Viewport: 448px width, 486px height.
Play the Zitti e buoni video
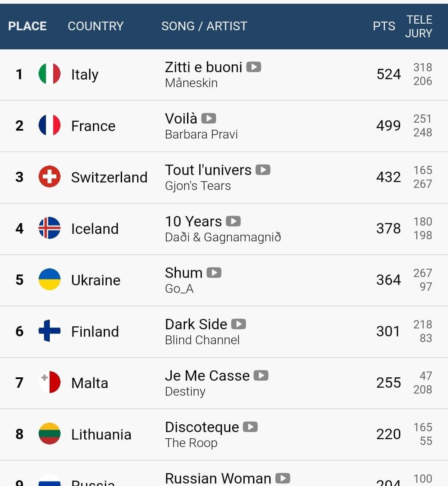(253, 67)
